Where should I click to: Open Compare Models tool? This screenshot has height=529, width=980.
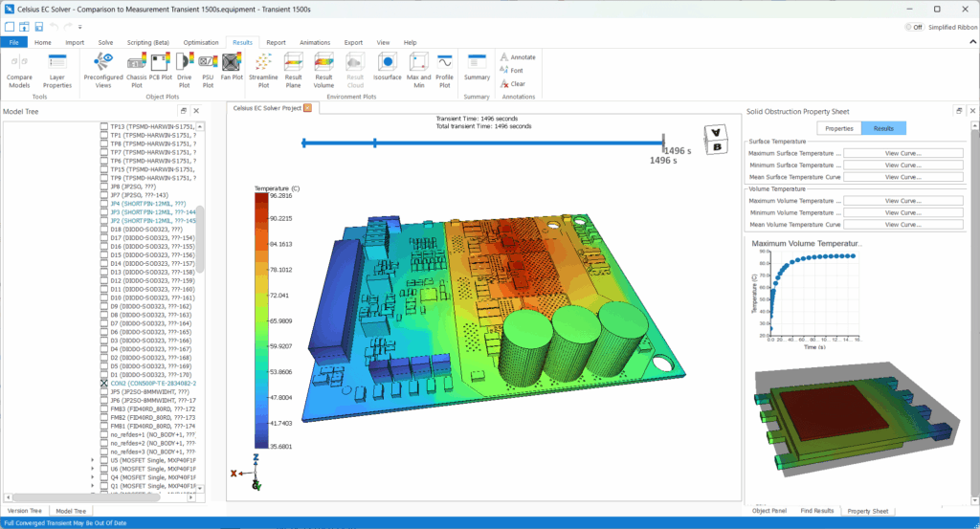pyautogui.click(x=19, y=71)
